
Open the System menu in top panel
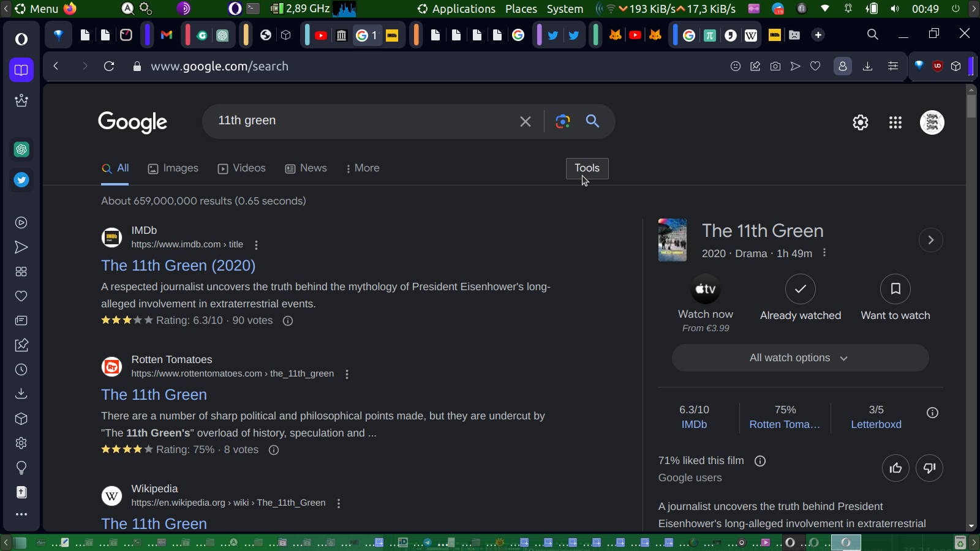pos(565,9)
